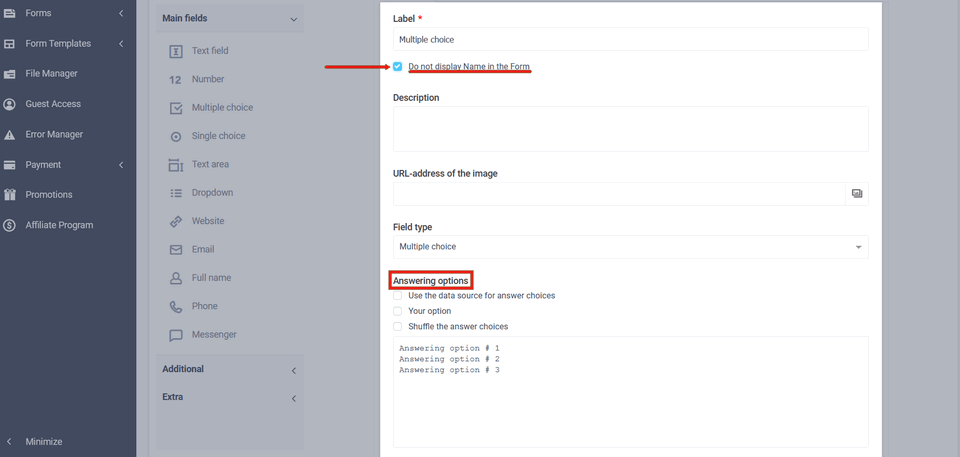The image size is (960, 457).
Task: Click the Number label in fields list
Action: point(208,80)
